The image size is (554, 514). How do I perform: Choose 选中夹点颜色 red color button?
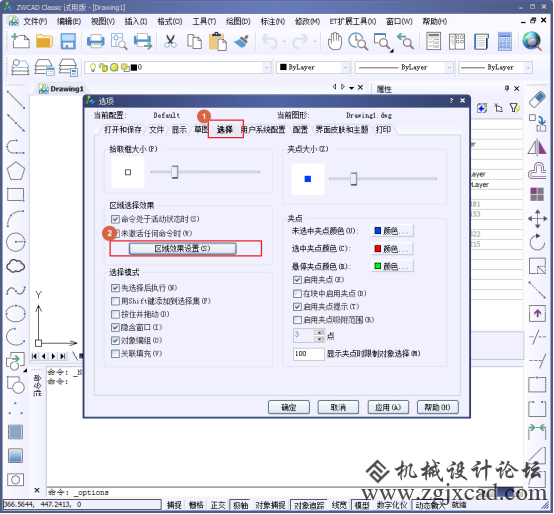(x=392, y=249)
